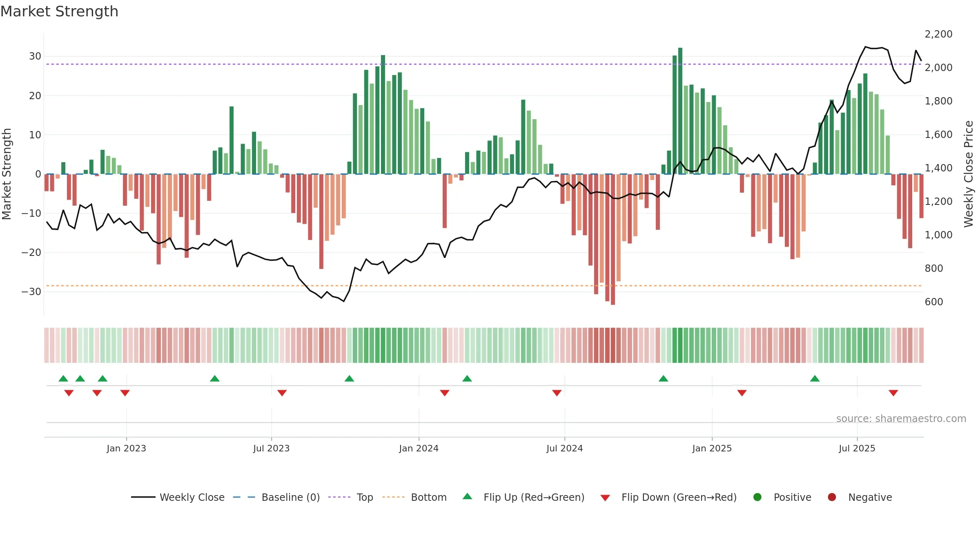Screen dimensions: 980x551
Task: Toggle the Weekly Close legend entry
Action: tap(178, 497)
